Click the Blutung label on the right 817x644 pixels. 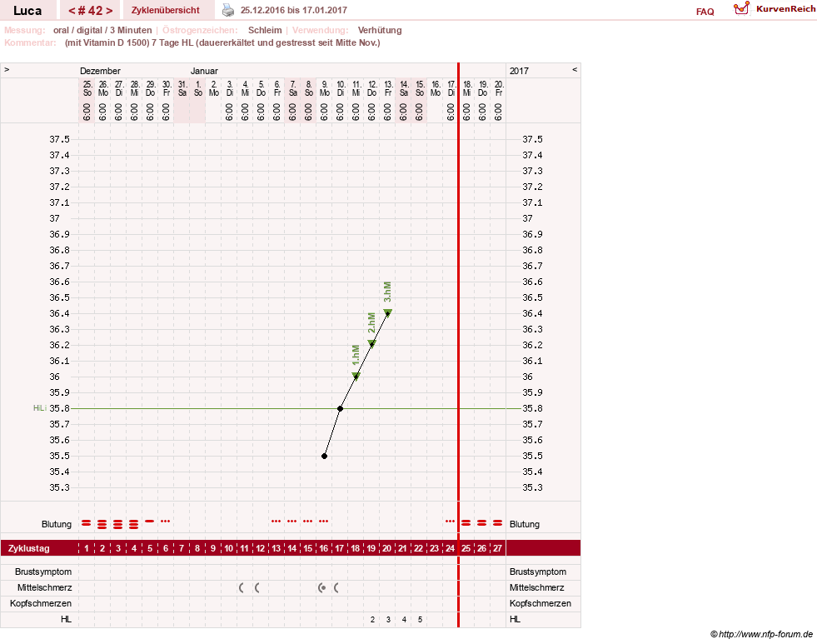(524, 524)
